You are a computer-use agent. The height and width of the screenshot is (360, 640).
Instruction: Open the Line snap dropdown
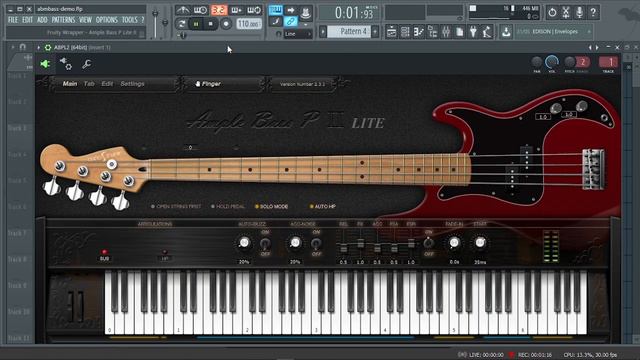[x=298, y=34]
